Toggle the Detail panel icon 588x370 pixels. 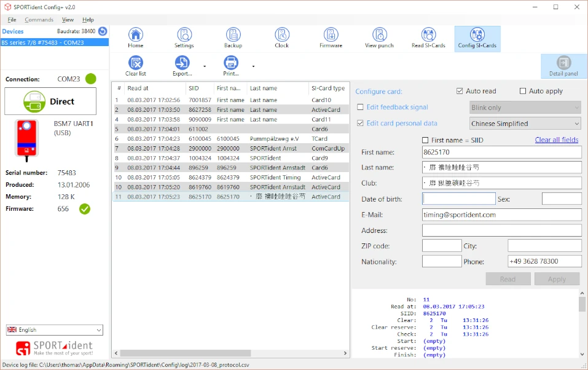(x=563, y=66)
